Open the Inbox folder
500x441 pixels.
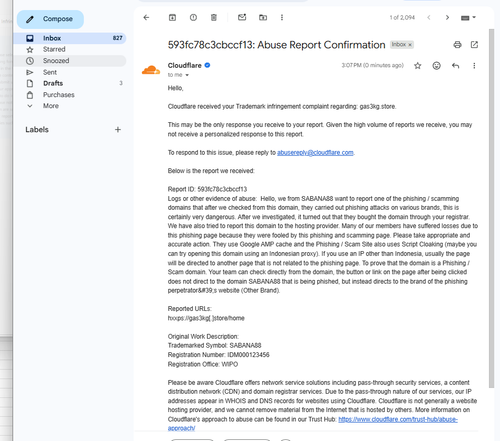[x=70, y=38]
